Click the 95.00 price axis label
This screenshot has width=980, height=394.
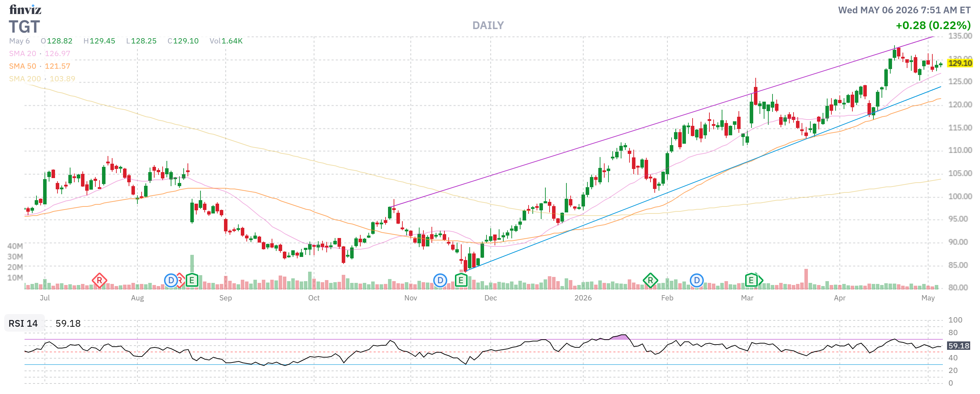(x=958, y=219)
